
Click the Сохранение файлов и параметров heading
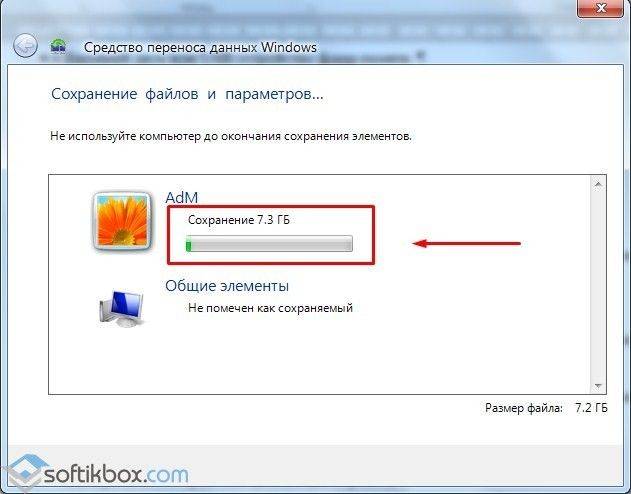(x=187, y=95)
